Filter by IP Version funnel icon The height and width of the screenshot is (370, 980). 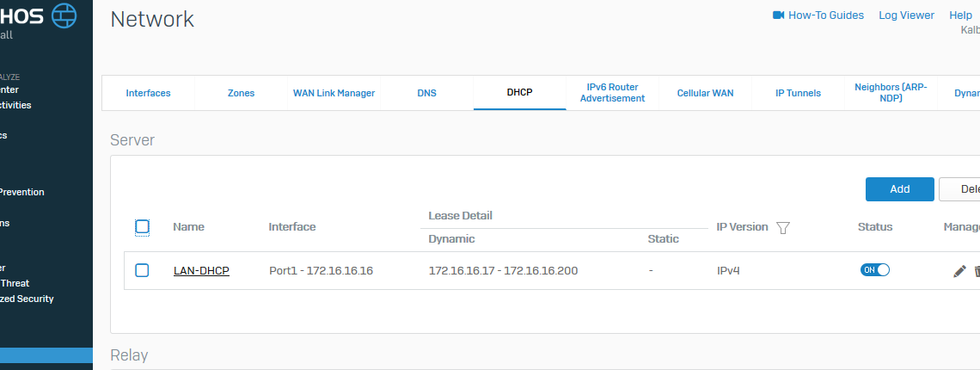(x=782, y=227)
